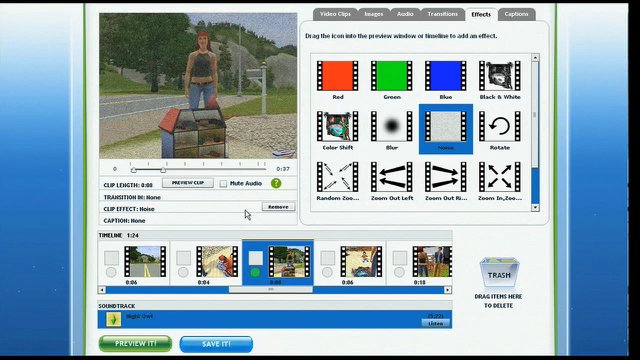Image resolution: width=640 pixels, height=360 pixels.
Task: Click effect circle of 0:04 clip
Action: [x=183, y=272]
